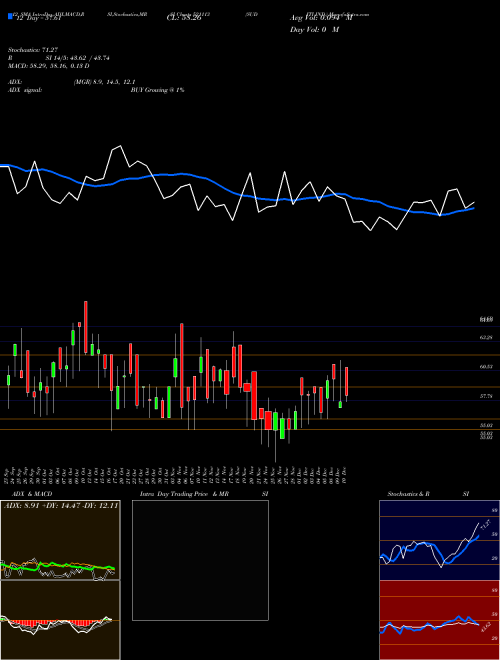The height and width of the screenshot is (660, 500).
Task: Click the 'CL: 58.26' closing price label
Action: pyautogui.click(x=184, y=18)
